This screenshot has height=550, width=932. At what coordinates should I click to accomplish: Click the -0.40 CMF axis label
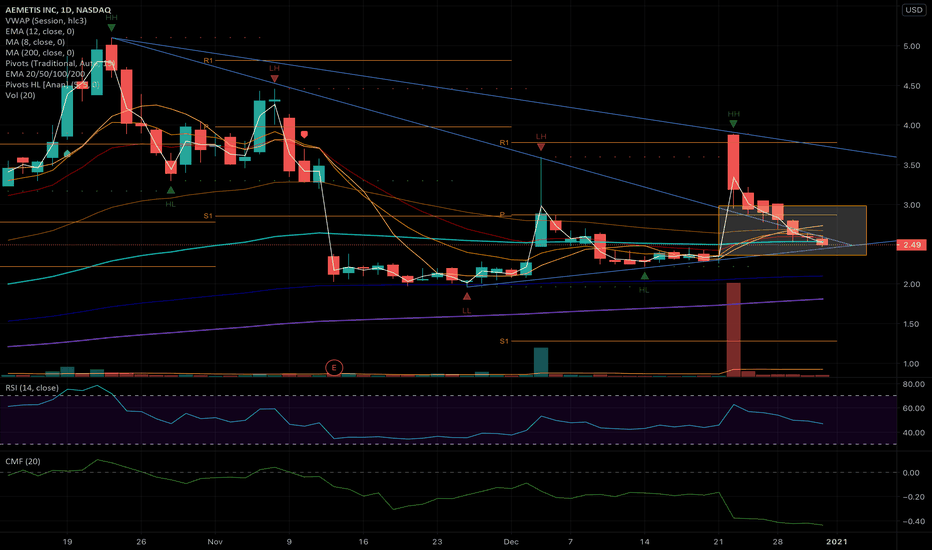(x=914, y=521)
